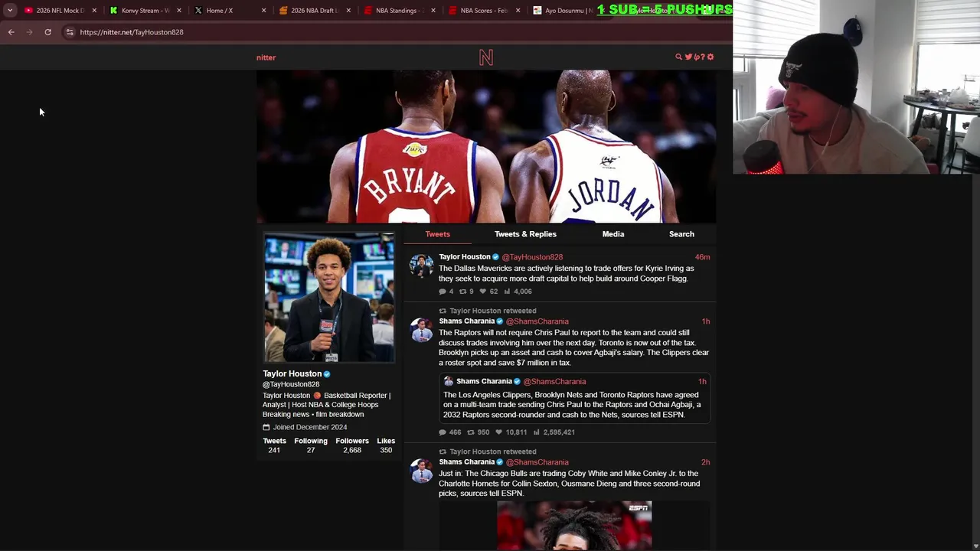Click the @TayHouston828 handle under profile name
980x551 pixels.
point(291,384)
